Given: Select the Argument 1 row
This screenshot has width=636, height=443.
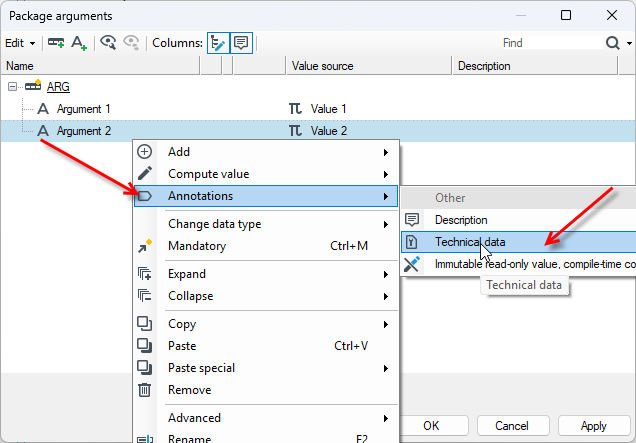Looking at the screenshot, I should (318, 109).
